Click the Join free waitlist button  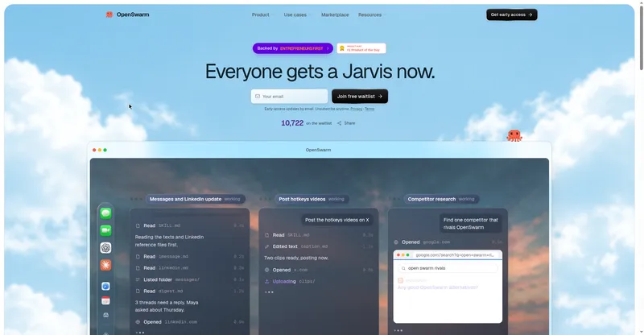(360, 96)
